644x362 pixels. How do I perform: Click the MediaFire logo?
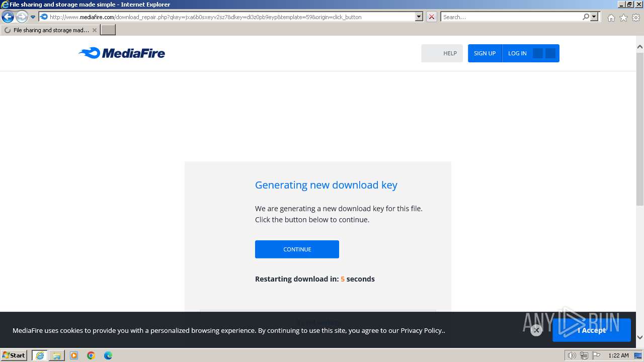pos(122,53)
